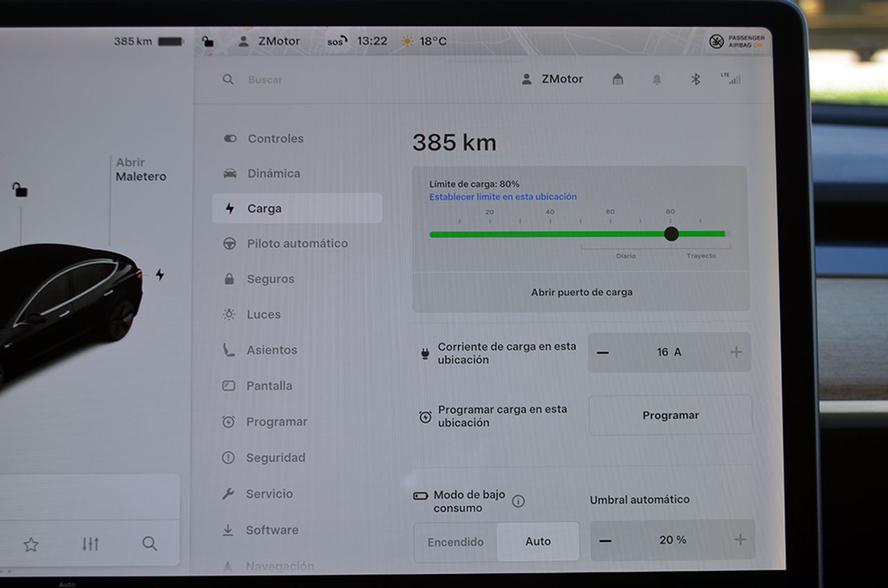Click the info icon beside Modo de bajo consumo
This screenshot has width=888, height=588.
point(518,501)
